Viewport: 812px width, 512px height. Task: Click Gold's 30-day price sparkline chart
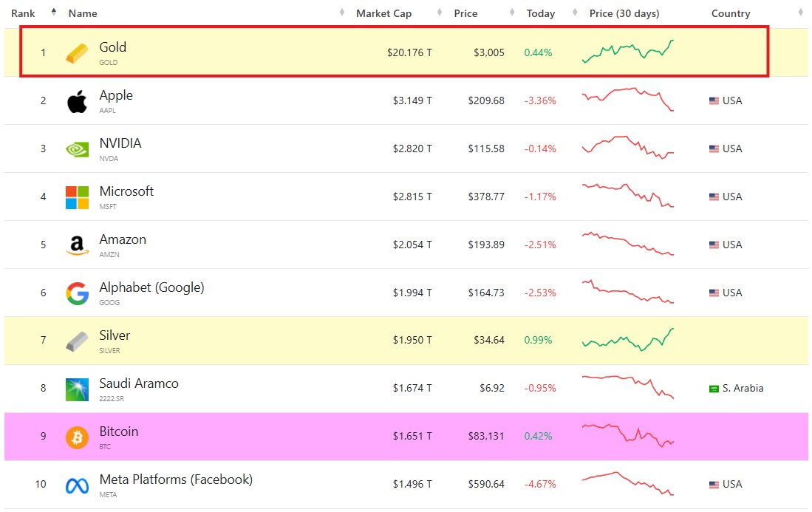(x=628, y=52)
